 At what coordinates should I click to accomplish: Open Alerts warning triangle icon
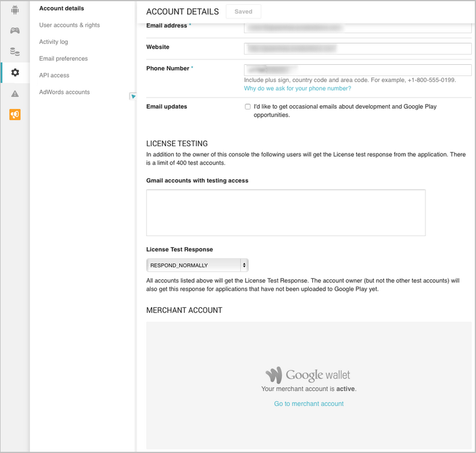pyautogui.click(x=15, y=93)
